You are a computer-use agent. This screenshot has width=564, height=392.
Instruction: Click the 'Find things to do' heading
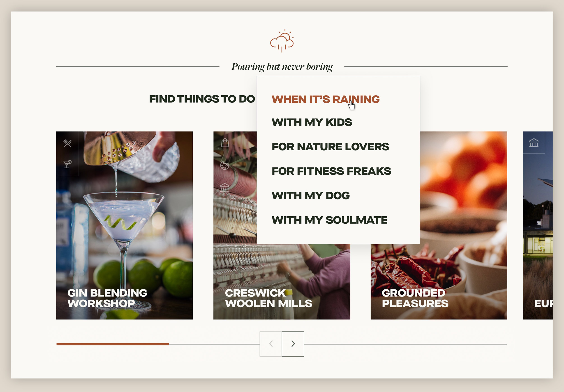[x=202, y=99]
